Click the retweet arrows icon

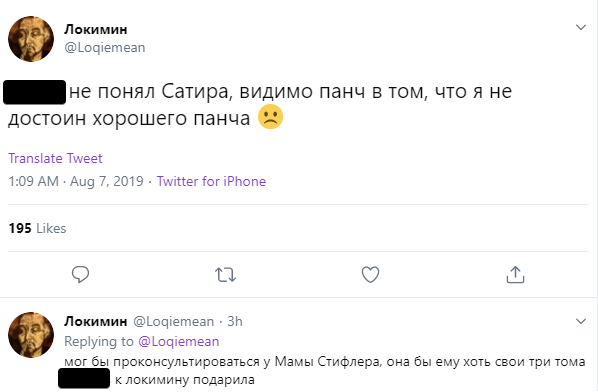click(225, 275)
